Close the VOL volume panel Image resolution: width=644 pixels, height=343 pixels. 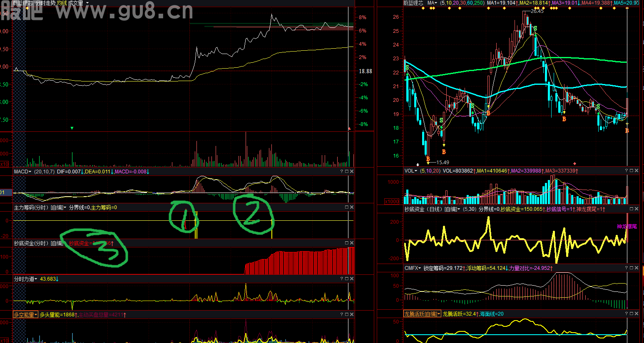(637, 170)
